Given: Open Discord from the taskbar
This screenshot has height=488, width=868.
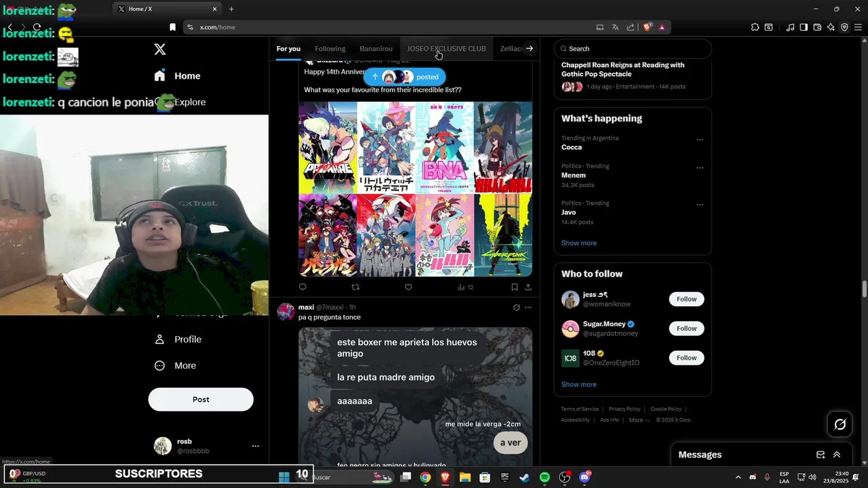Looking at the screenshot, I should [585, 477].
